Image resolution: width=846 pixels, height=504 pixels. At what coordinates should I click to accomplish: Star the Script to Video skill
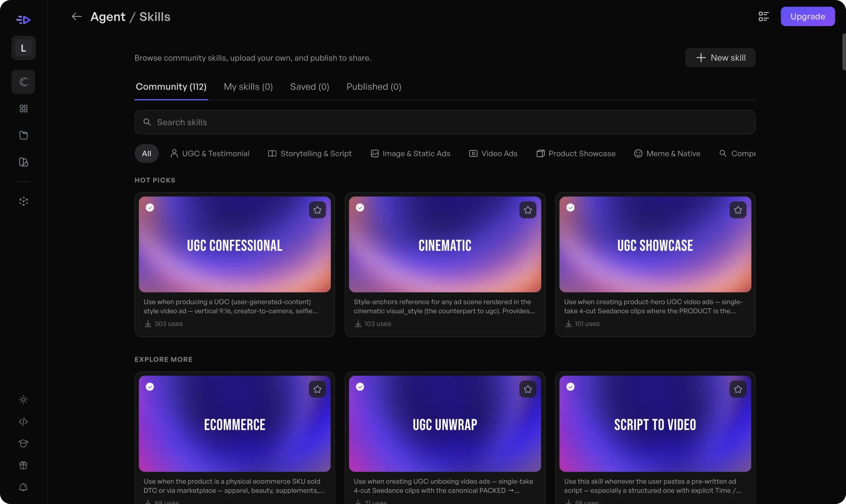pyautogui.click(x=738, y=389)
